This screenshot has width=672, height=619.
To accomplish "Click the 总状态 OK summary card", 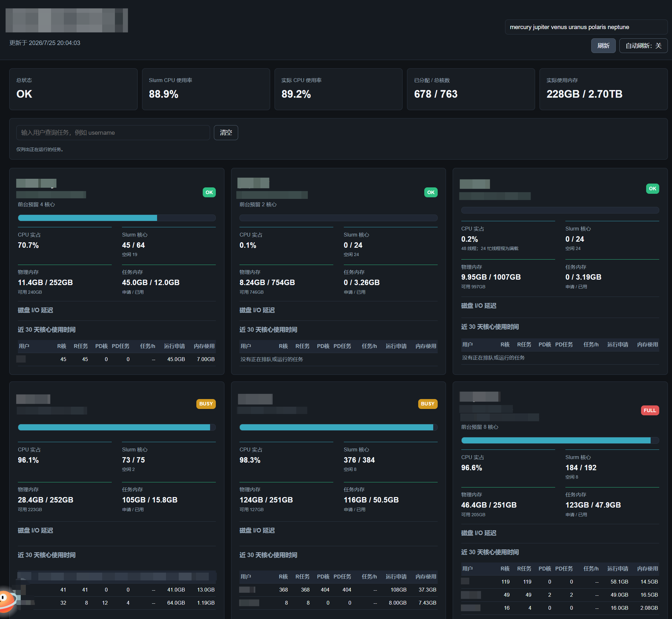I will click(73, 89).
